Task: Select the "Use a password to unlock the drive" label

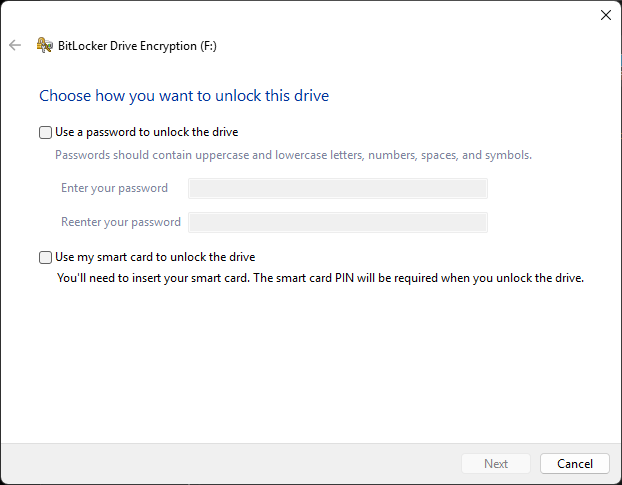Action: coord(147,132)
